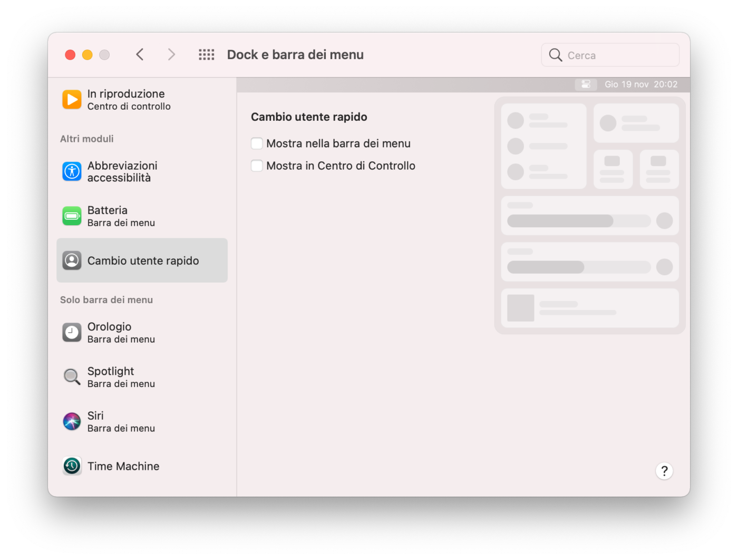Select Abbreviazioni accessibilità sidebar item
The height and width of the screenshot is (560, 738).
tap(142, 171)
